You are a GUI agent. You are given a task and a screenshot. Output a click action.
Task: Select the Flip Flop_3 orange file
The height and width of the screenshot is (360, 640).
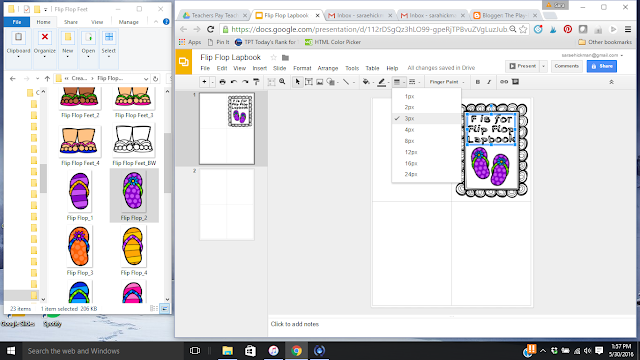pos(80,251)
